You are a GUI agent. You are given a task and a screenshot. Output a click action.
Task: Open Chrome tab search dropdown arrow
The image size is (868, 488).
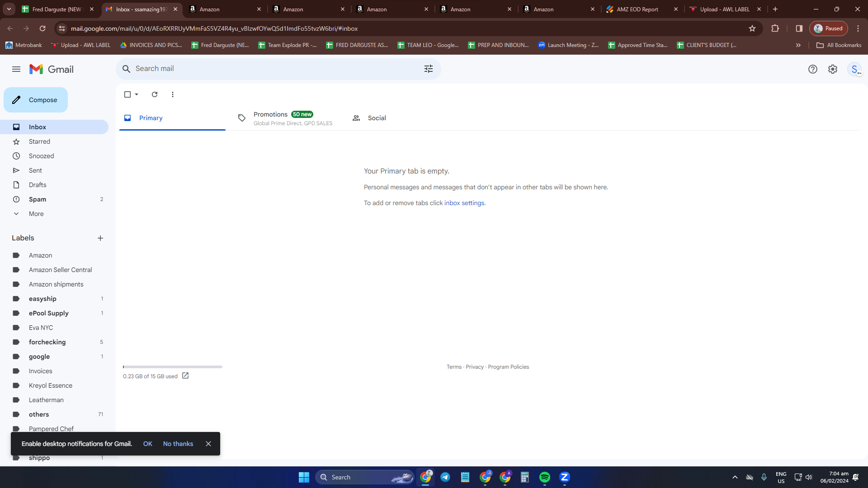coord(9,9)
